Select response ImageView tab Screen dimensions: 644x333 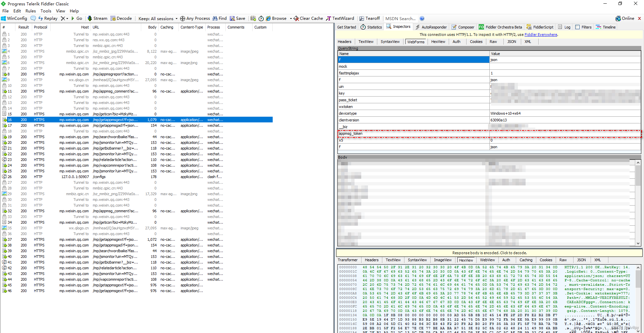[443, 260]
